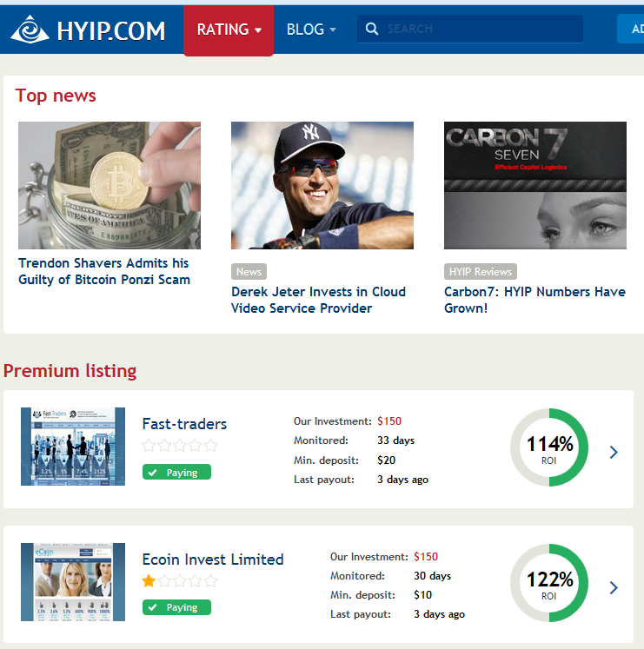This screenshot has width=644, height=649.
Task: Click the News category tag
Action: coord(249,272)
